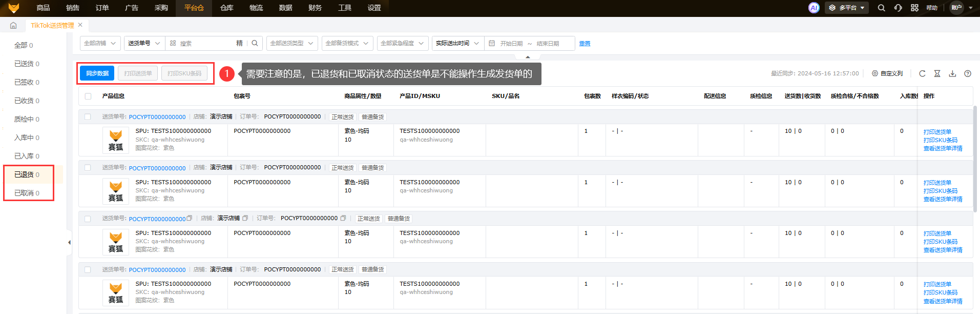Open the 多平台 platform switcher dropdown
Screen dimensions: 980x314
847,8
